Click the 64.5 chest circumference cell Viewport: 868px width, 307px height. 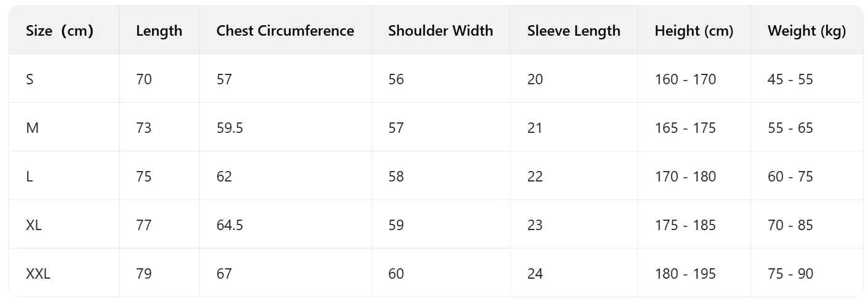coord(230,225)
